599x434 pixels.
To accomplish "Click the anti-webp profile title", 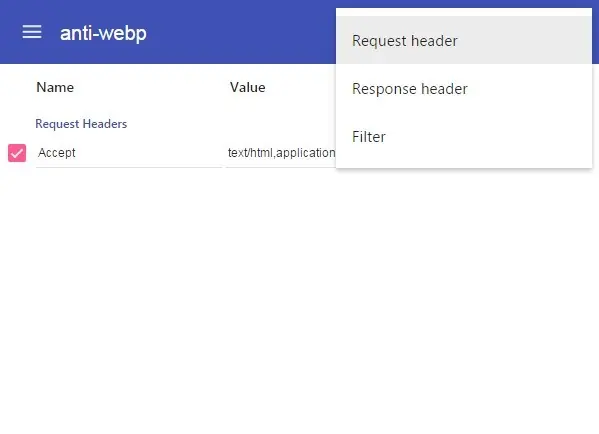I will [x=103, y=33].
